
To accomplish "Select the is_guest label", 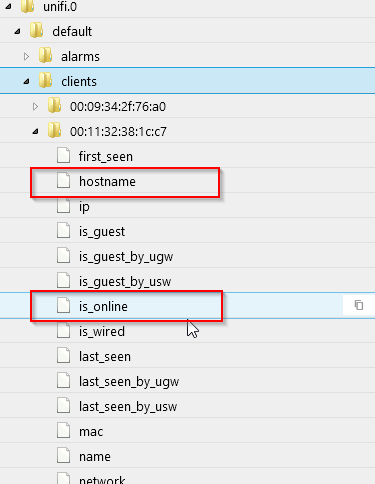I will pos(102,232).
